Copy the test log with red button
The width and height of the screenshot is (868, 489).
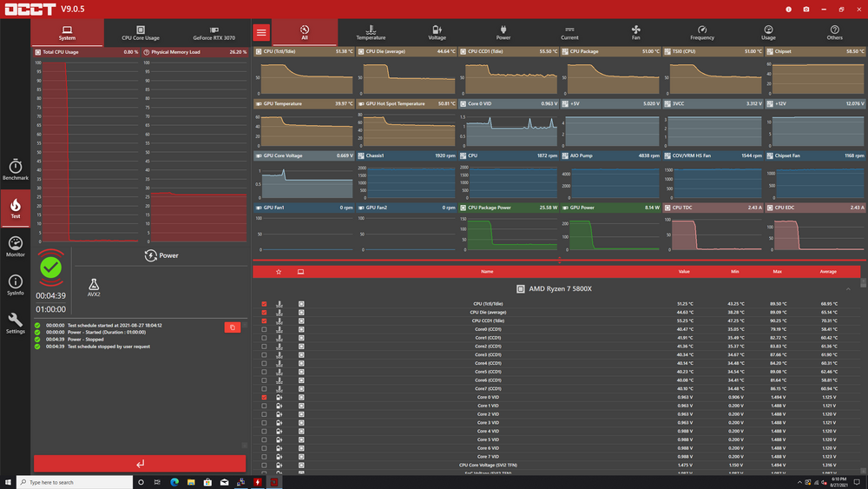(232, 327)
